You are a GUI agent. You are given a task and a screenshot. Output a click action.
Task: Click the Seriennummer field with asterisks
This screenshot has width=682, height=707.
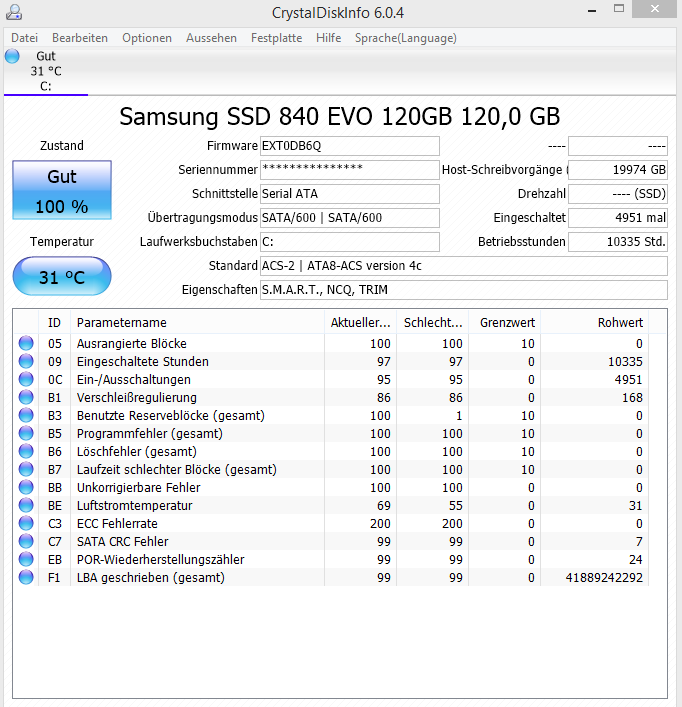pyautogui.click(x=350, y=170)
